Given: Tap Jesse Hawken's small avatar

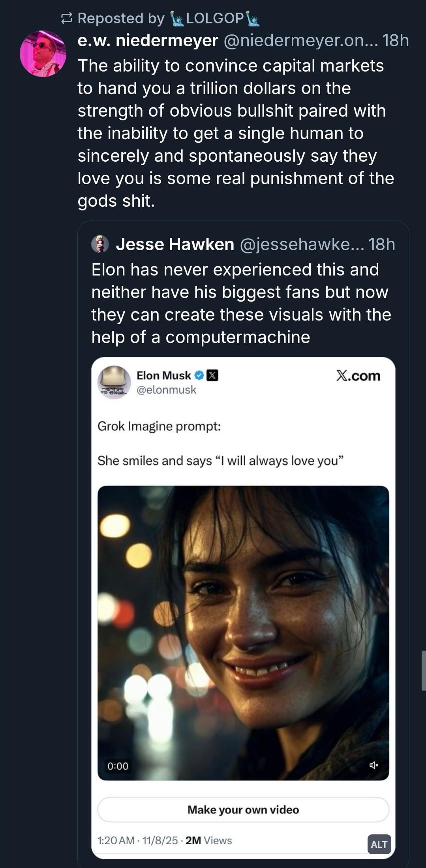Looking at the screenshot, I should pyautogui.click(x=100, y=244).
